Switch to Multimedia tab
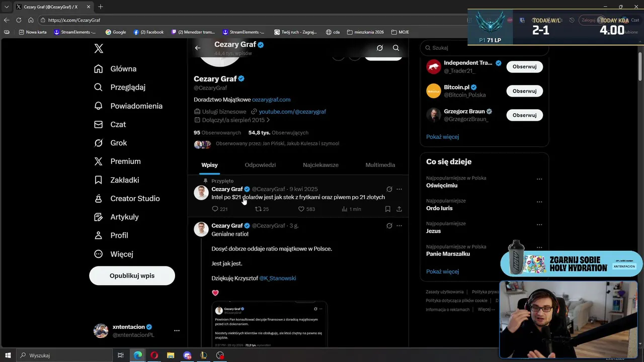Screen dimensions: 644x362 [380, 165]
